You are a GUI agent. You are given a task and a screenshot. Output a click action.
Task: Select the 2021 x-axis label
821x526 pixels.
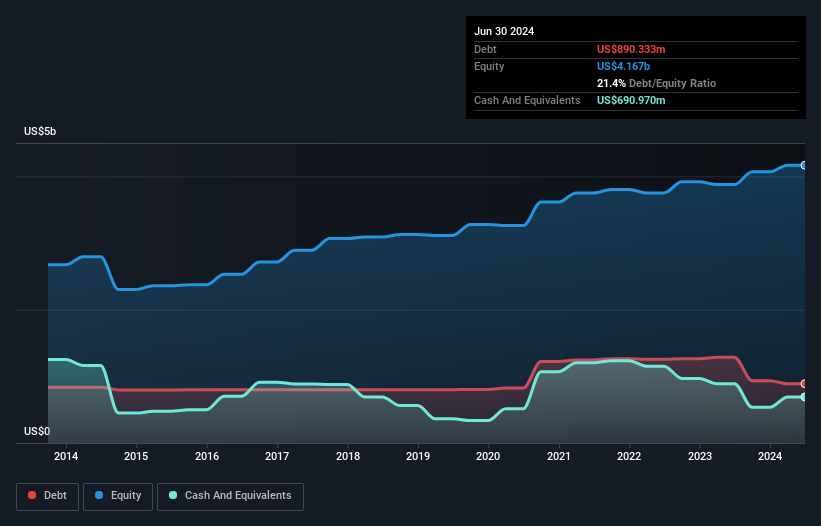pyautogui.click(x=559, y=456)
